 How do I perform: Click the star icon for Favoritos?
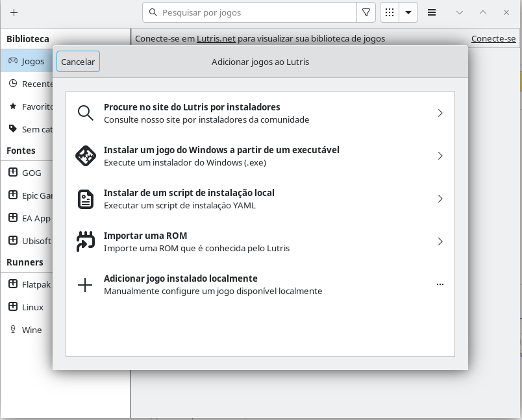coord(13,106)
